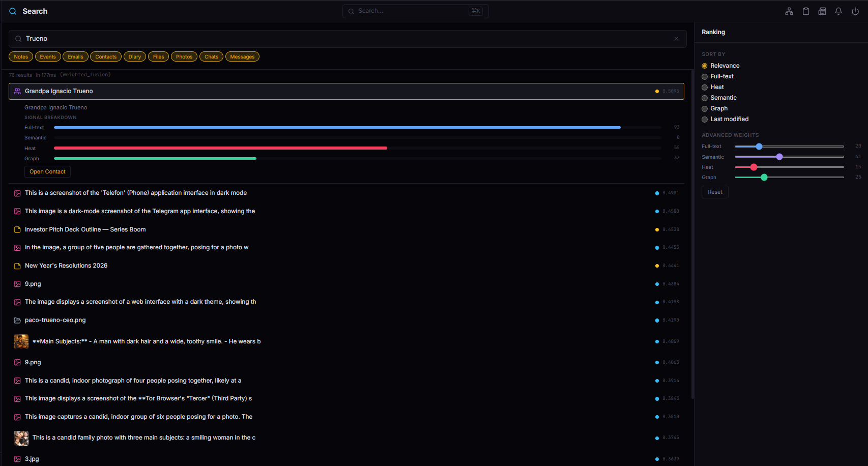Select the Semantic ranking option

[x=705, y=98]
